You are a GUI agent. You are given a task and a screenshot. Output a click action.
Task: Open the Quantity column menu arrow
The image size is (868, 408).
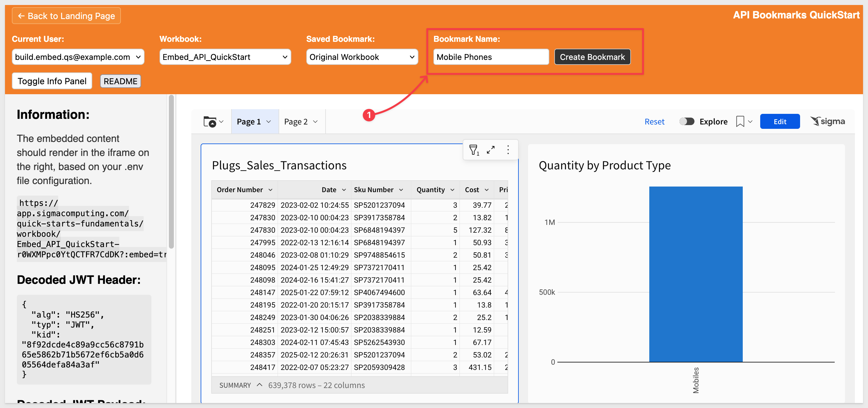pyautogui.click(x=452, y=190)
